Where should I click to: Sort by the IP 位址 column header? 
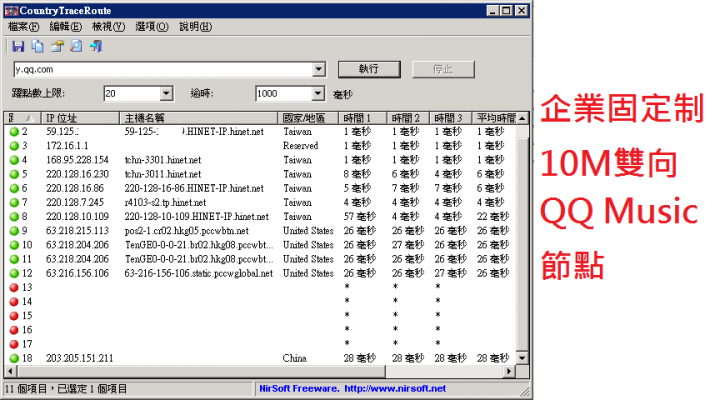tap(80, 118)
